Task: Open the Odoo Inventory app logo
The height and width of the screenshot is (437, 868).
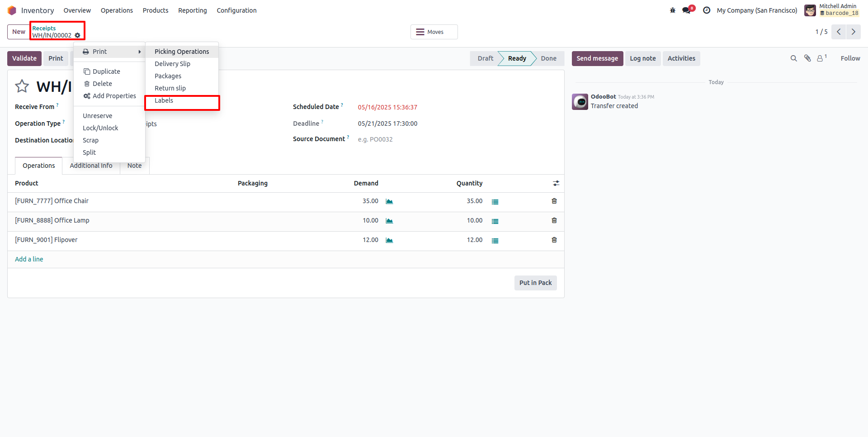Action: point(12,10)
